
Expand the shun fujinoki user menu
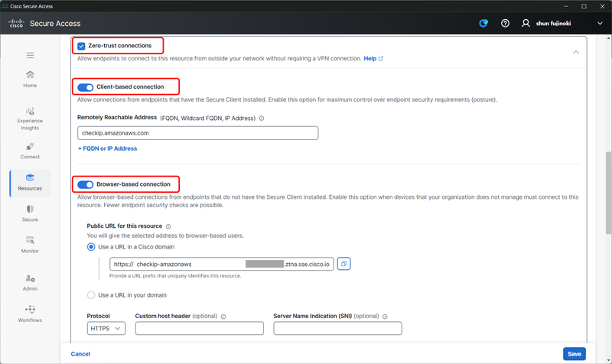pos(600,24)
